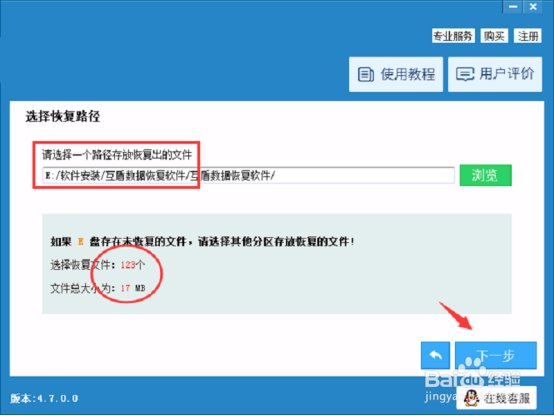The image size is (554, 416).
Task: Click the bold E盘 warning message text
Action: [202, 242]
